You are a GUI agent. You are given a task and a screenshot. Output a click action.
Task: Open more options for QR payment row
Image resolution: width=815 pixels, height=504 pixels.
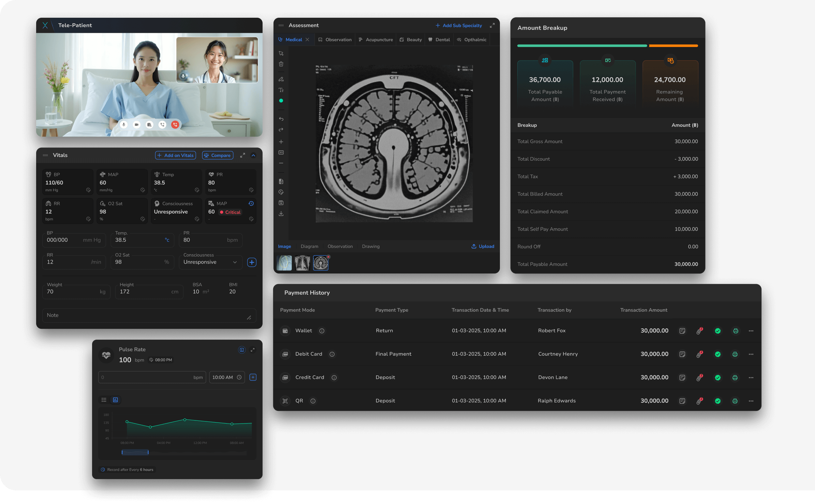click(x=751, y=401)
